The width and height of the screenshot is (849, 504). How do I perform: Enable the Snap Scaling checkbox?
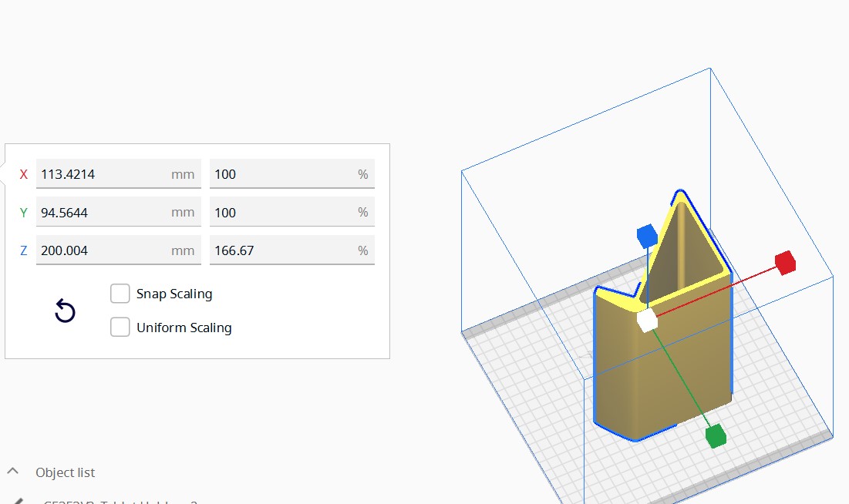coord(120,294)
